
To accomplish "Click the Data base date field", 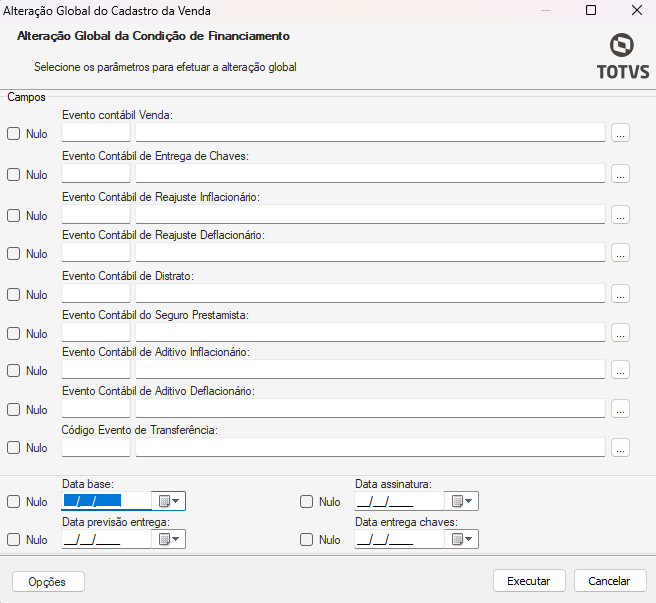I will (x=106, y=501).
